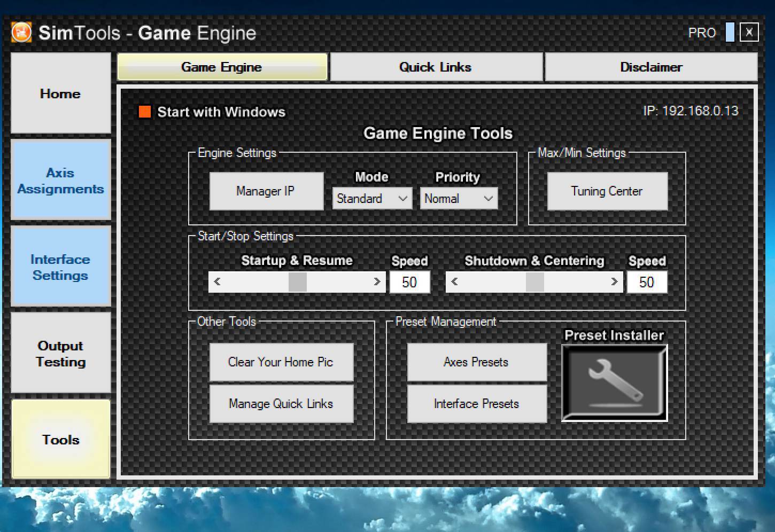This screenshot has width=775, height=532.
Task: Click the IP: 192.168.0.13 text
Action: (691, 111)
